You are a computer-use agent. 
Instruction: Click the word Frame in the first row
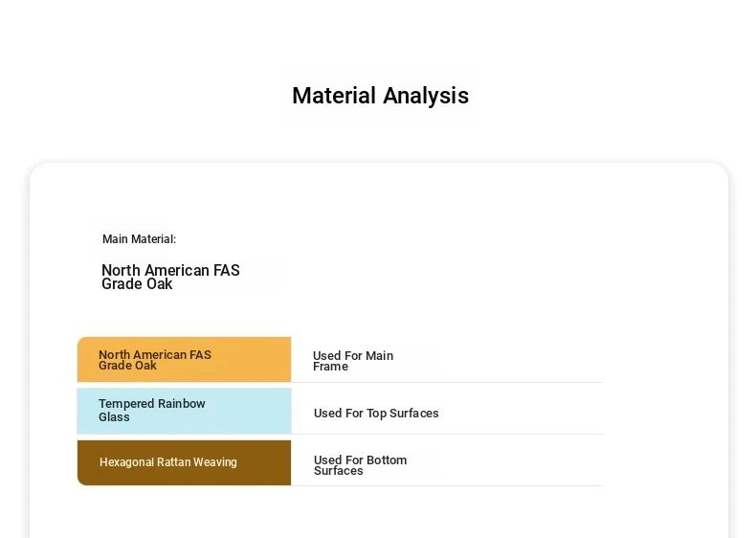(x=330, y=367)
